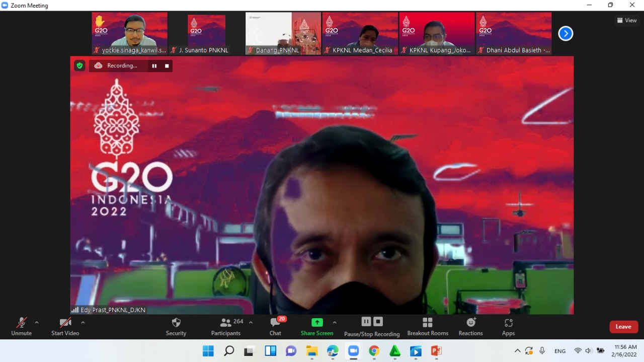This screenshot has height=362, width=644.
Task: Click the green Share Screen icon
Action: pyautogui.click(x=317, y=322)
